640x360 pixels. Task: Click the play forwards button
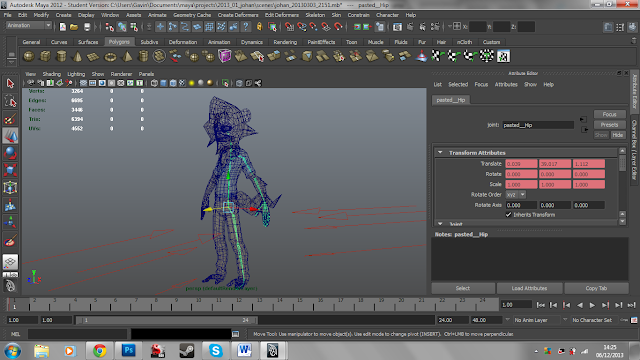tap(592, 305)
